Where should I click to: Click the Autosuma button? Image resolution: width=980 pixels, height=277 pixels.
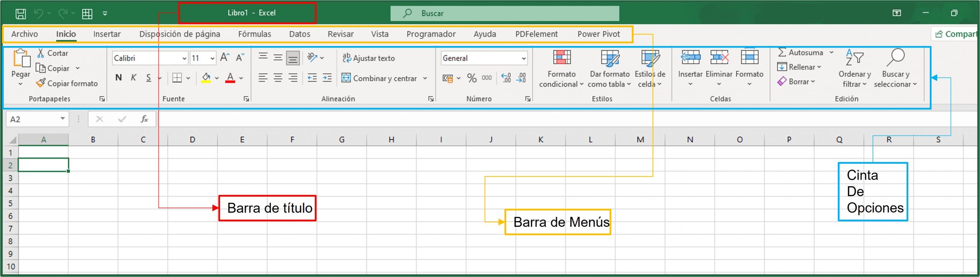click(800, 52)
